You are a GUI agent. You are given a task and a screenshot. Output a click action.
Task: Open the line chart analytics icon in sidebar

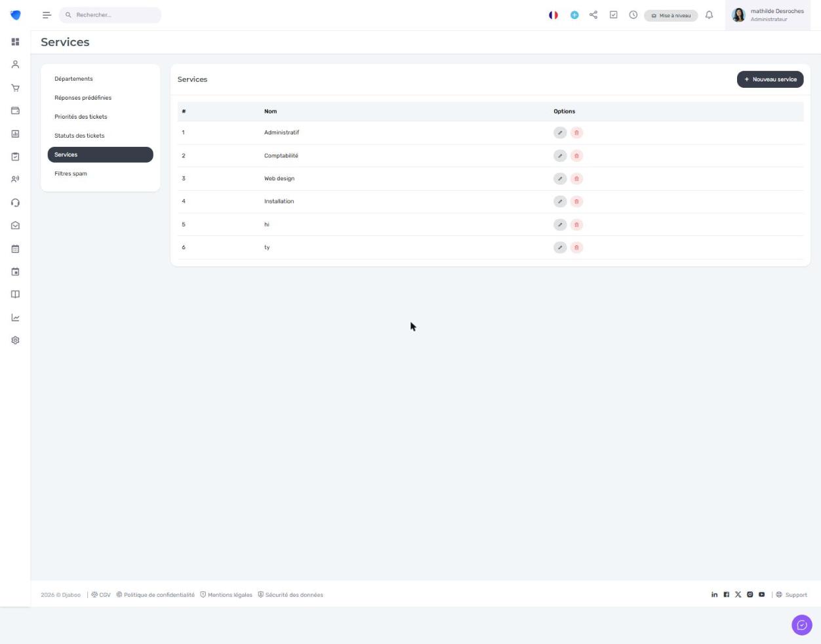15,317
